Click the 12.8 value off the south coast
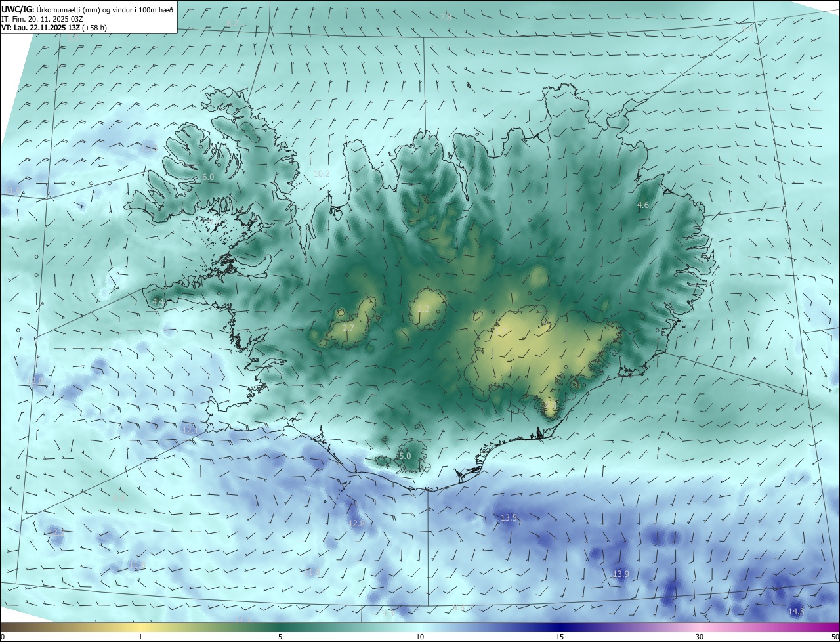Screen dimensions: 840x642 click(356, 523)
